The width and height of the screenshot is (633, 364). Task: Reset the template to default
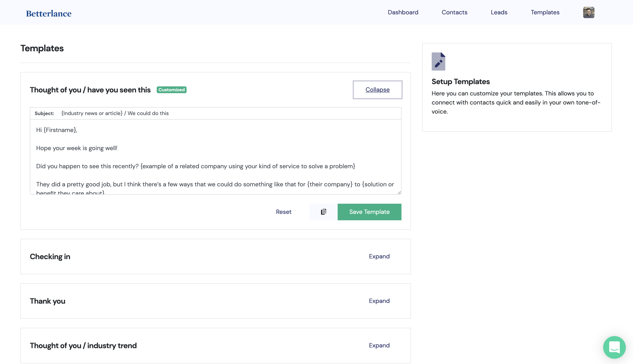(283, 212)
